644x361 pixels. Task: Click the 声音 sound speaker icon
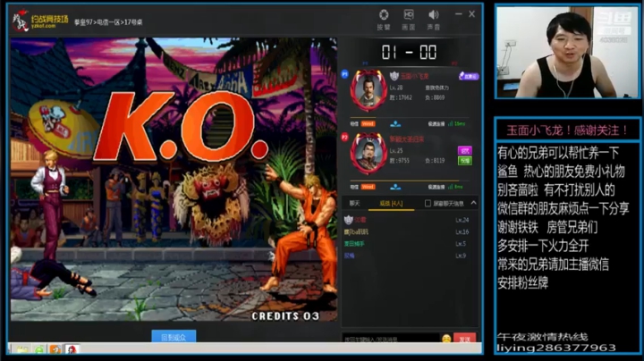(433, 15)
